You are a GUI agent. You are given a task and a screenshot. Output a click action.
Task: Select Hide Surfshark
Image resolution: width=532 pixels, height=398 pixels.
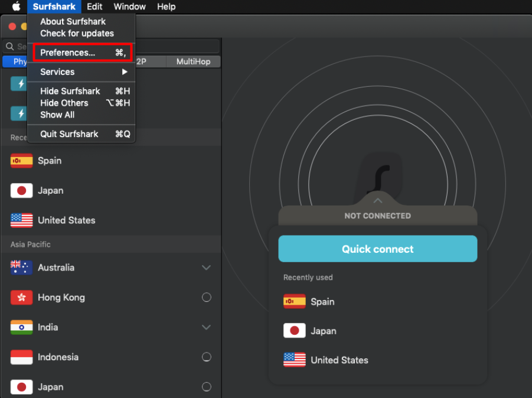pyautogui.click(x=81, y=91)
